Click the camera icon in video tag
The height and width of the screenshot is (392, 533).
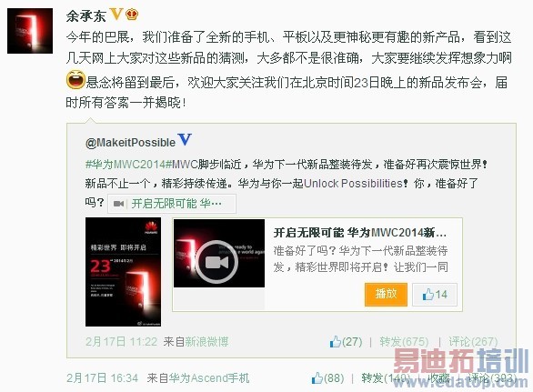click(118, 204)
